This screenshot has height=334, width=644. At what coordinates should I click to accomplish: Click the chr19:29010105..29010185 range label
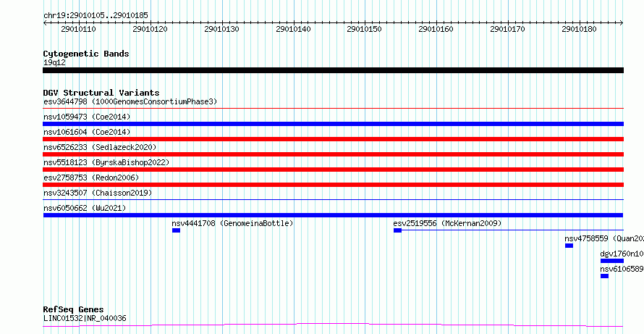tap(96, 16)
